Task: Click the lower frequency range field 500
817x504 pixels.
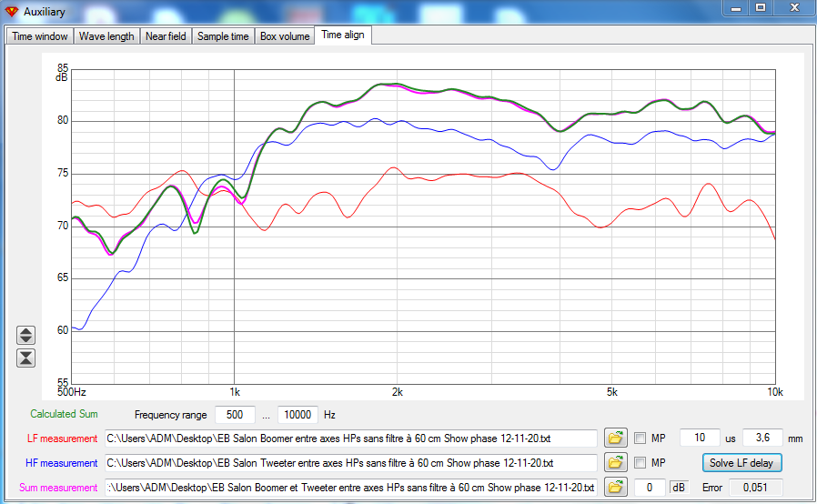Action: (235, 415)
